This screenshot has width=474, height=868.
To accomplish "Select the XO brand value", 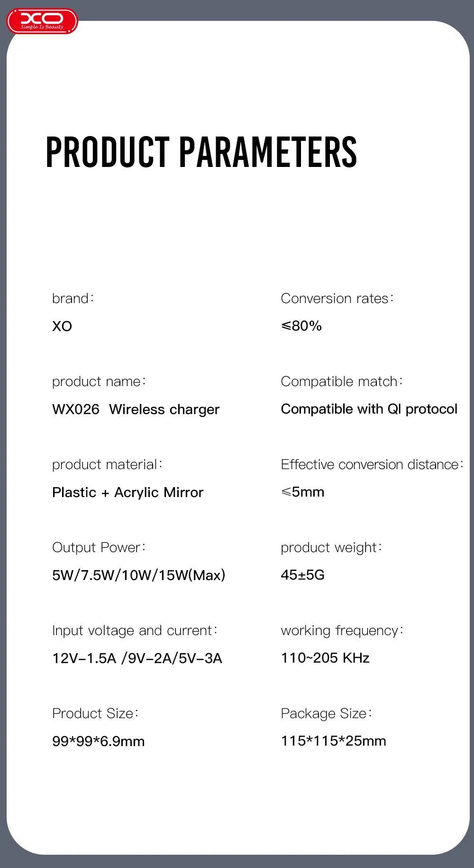I will 62,326.
